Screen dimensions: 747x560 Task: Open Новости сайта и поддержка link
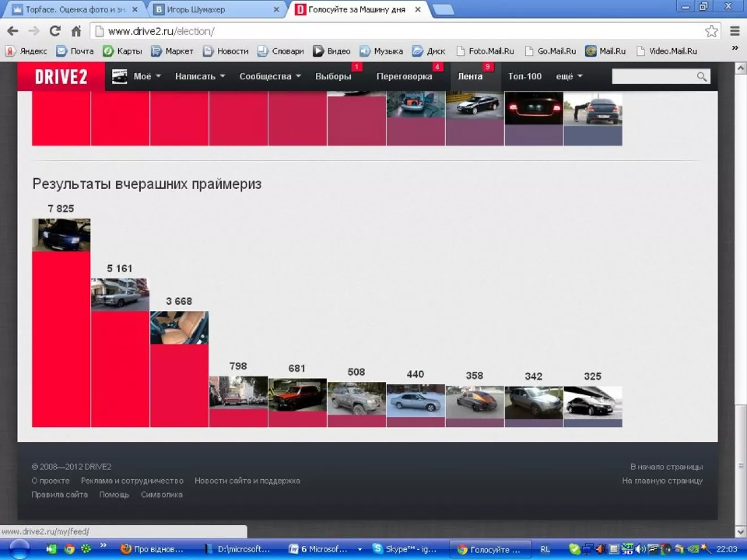[x=247, y=481]
